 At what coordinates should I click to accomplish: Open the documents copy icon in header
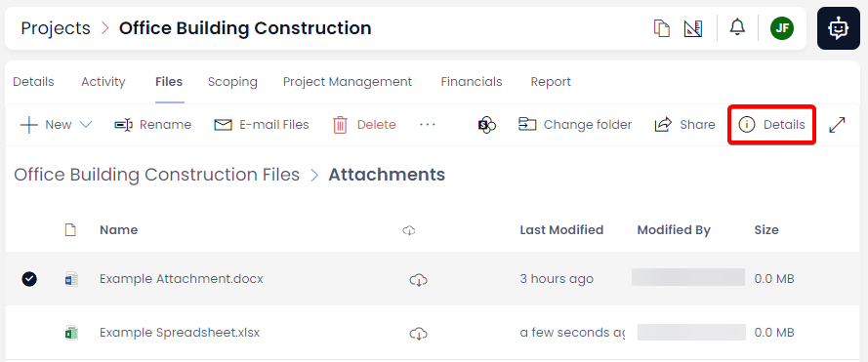[x=662, y=28]
